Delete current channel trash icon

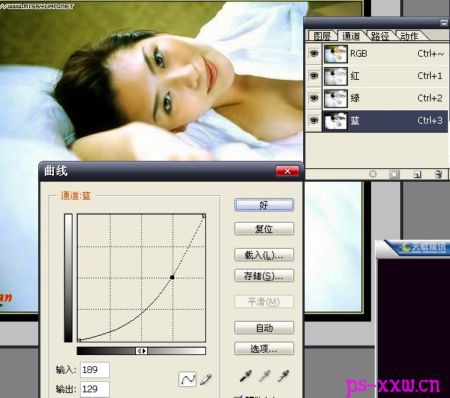click(438, 174)
